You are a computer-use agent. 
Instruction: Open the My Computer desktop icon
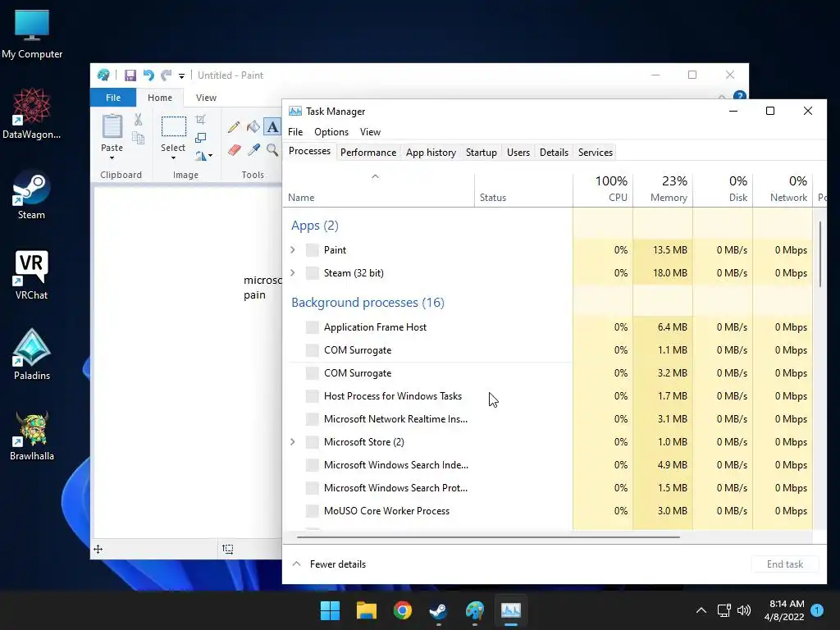point(32,34)
